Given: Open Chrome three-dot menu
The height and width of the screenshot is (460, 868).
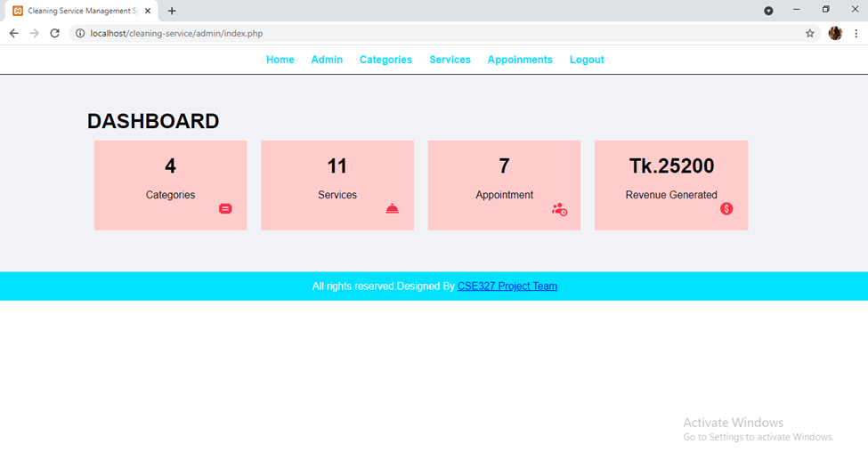Looking at the screenshot, I should point(856,33).
